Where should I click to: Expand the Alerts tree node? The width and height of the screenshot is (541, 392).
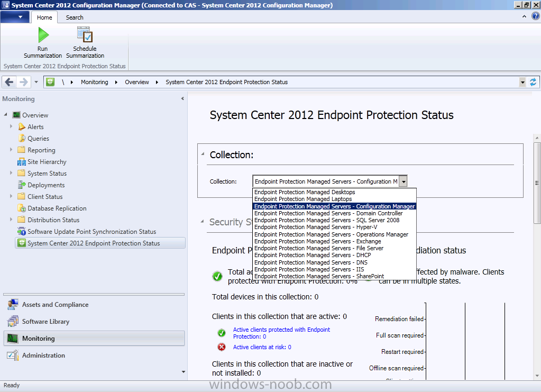[x=11, y=126]
